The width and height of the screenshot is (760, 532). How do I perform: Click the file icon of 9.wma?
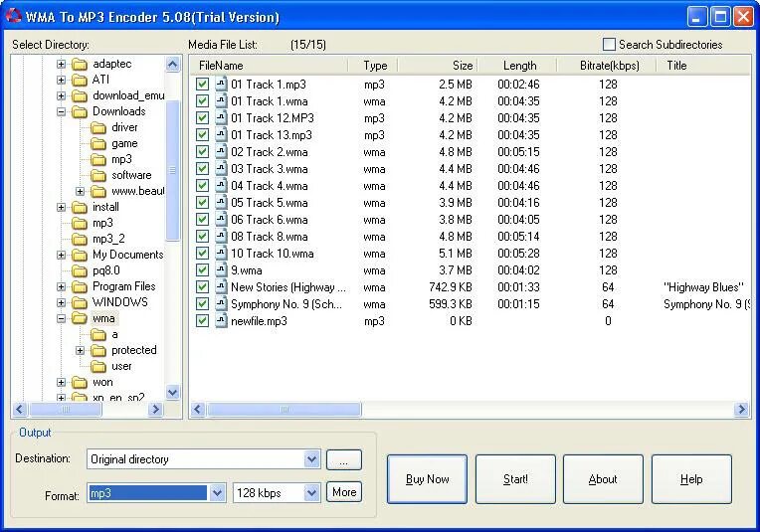(x=221, y=269)
